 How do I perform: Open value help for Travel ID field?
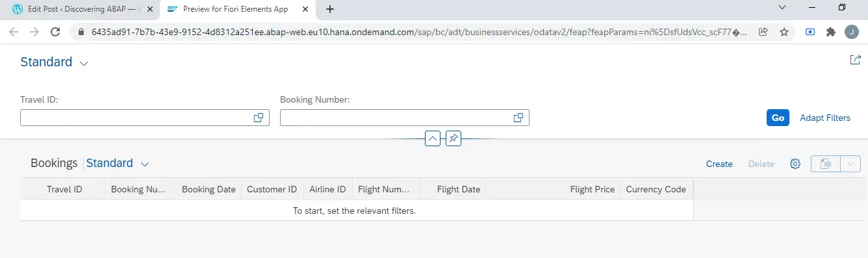[x=259, y=118]
